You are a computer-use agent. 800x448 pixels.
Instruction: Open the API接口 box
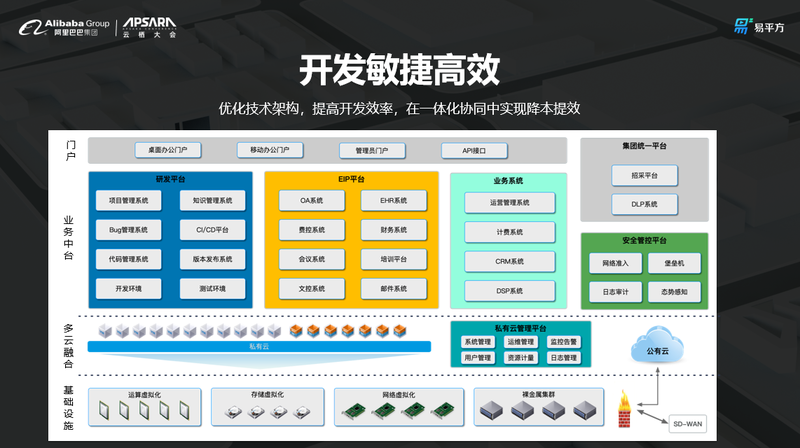click(475, 151)
